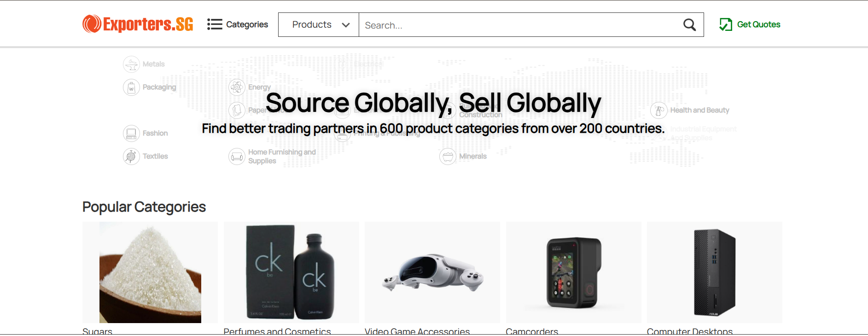
Task: Click the search magnifier icon
Action: pos(689,25)
